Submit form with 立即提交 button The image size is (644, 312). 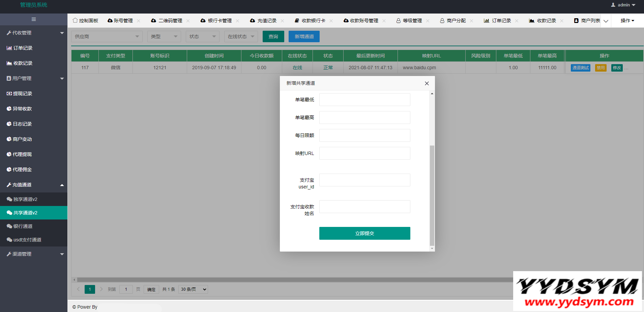point(365,233)
